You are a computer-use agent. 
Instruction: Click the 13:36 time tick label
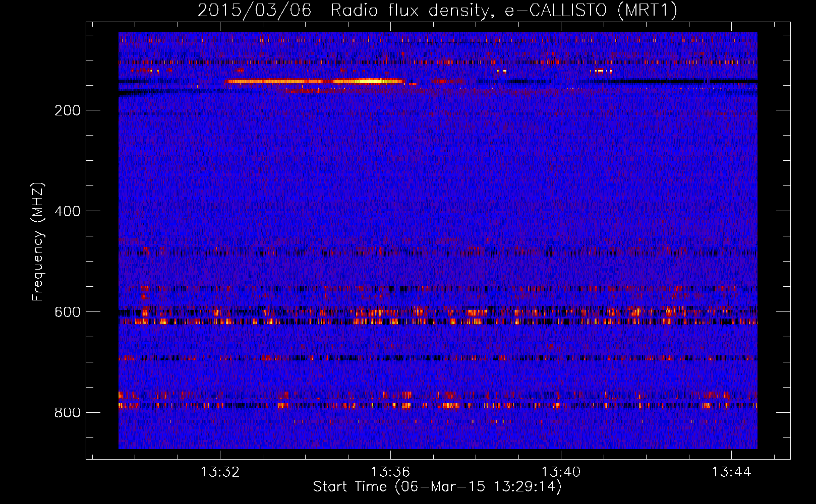tap(391, 472)
